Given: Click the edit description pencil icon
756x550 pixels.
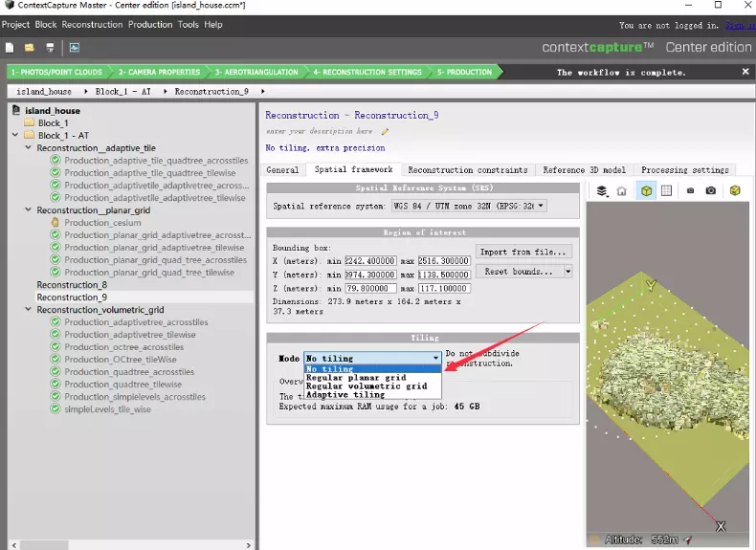Looking at the screenshot, I should tap(385, 131).
